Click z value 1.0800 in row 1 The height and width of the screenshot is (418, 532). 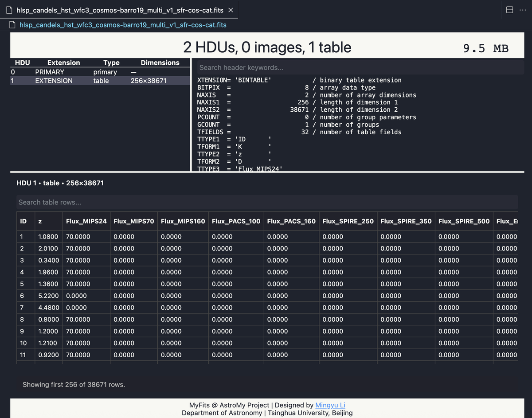[x=49, y=237]
